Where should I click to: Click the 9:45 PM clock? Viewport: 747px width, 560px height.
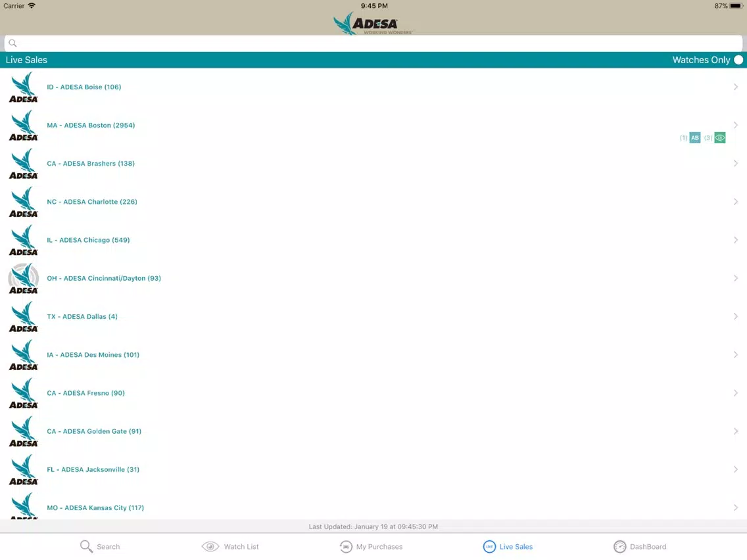click(374, 6)
